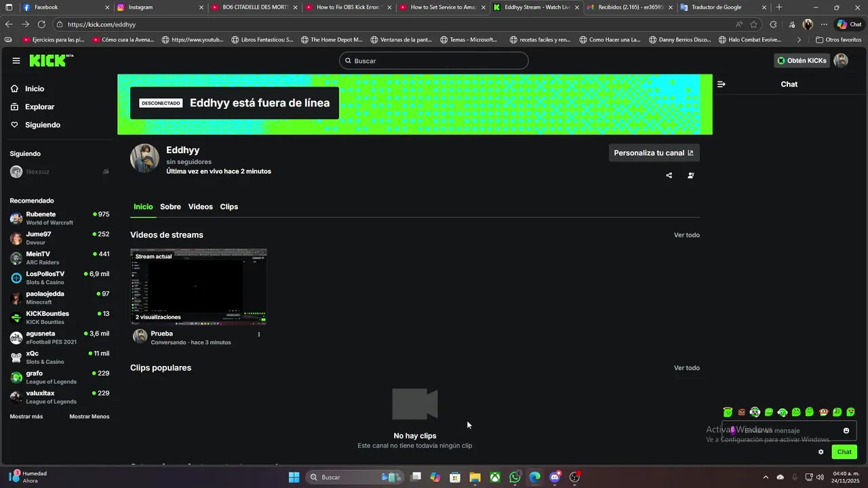Image resolution: width=868 pixels, height=488 pixels.
Task: Open the Nexxuz followed channel
Action: tap(60, 172)
